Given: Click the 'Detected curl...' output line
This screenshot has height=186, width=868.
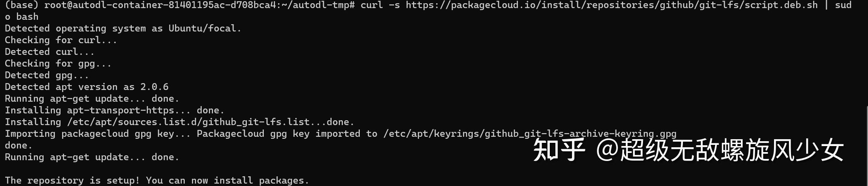Looking at the screenshot, I should [x=49, y=52].
